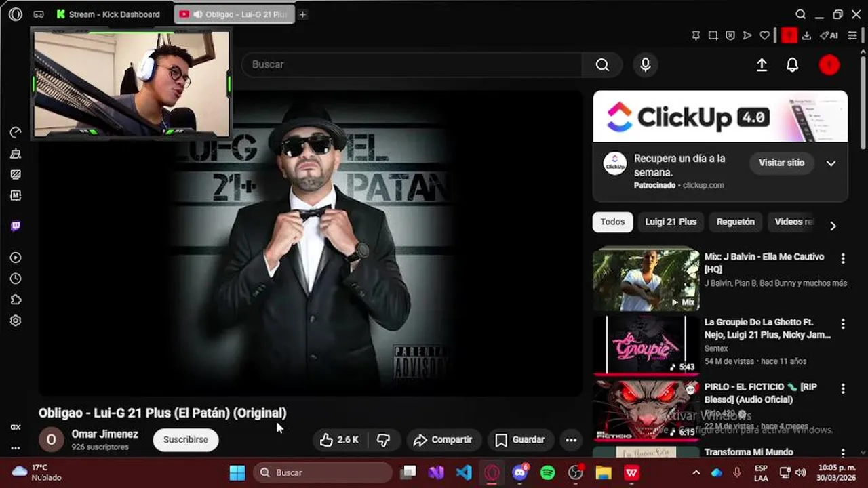
Task: Open the Opera GX menu logo
Action: pyautogui.click(x=16, y=14)
